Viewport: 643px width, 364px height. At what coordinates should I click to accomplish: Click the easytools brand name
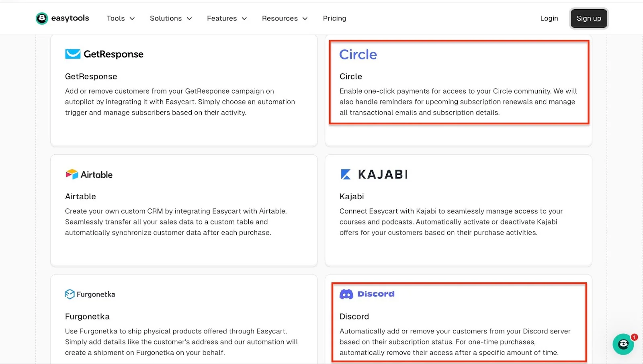70,18
